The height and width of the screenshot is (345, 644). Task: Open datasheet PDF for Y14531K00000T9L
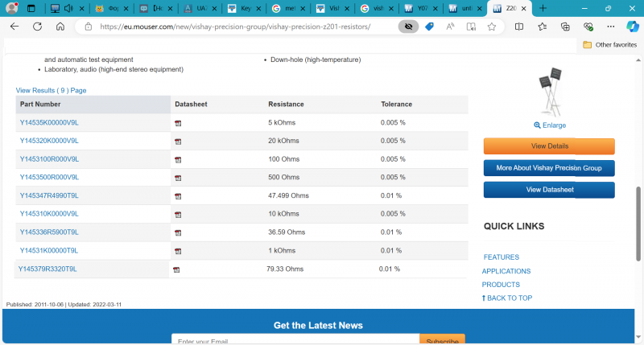[x=178, y=251]
